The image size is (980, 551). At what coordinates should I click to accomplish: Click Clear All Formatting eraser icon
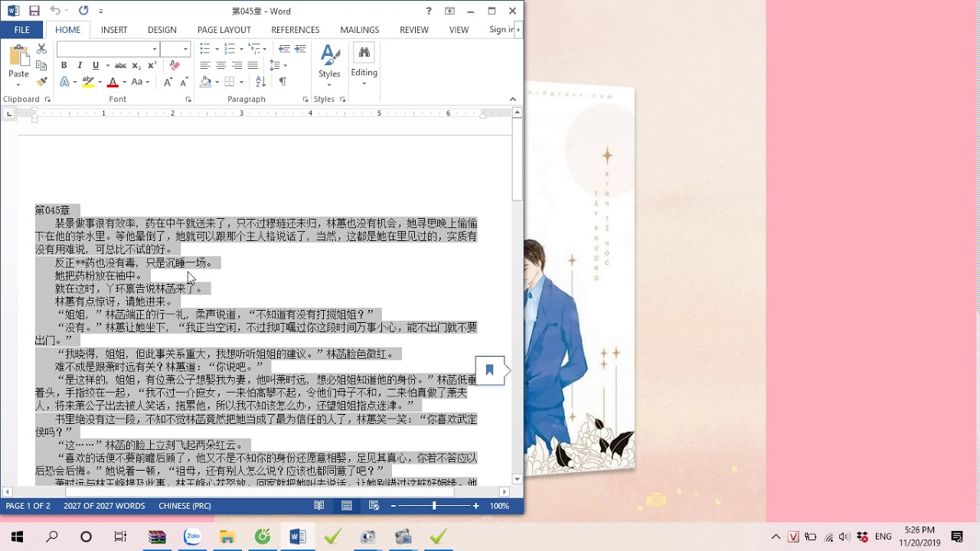175,66
